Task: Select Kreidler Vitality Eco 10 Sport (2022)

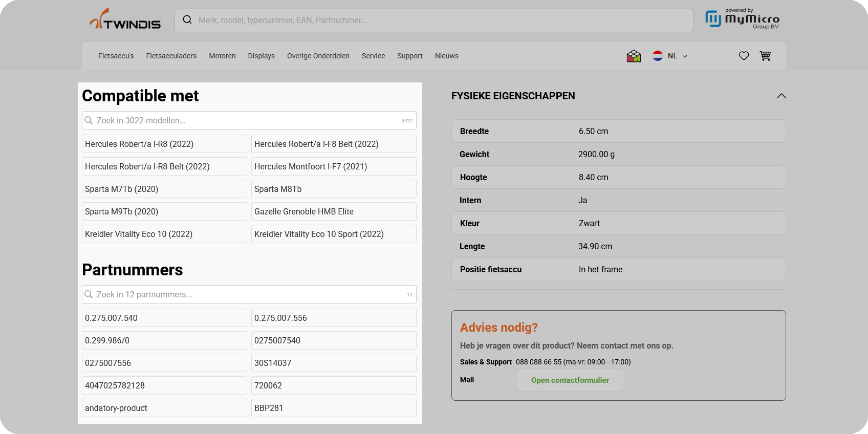Action: point(334,234)
